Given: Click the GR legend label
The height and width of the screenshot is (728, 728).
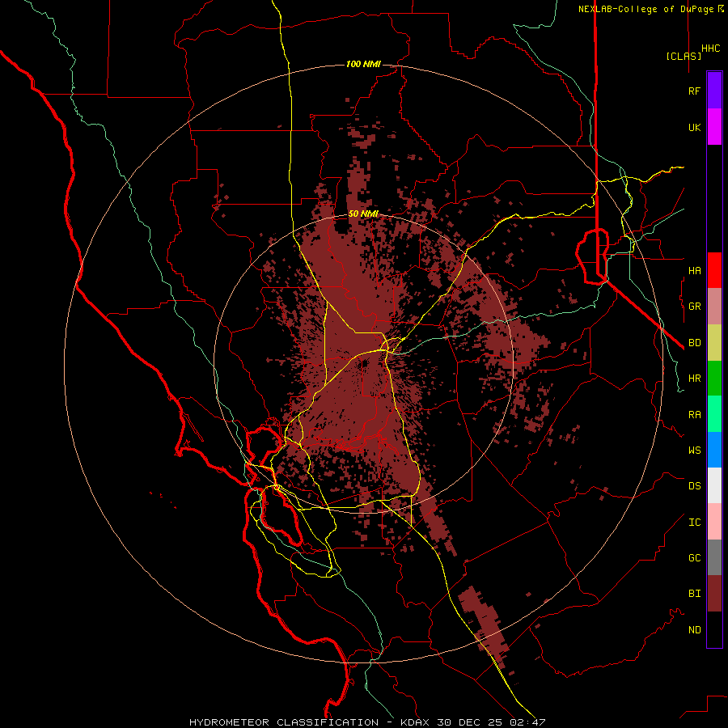Looking at the screenshot, I should coord(695,307).
